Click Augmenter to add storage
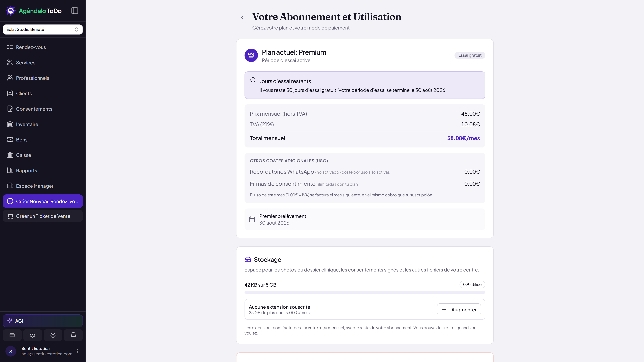The height and width of the screenshot is (362, 644). tap(459, 310)
